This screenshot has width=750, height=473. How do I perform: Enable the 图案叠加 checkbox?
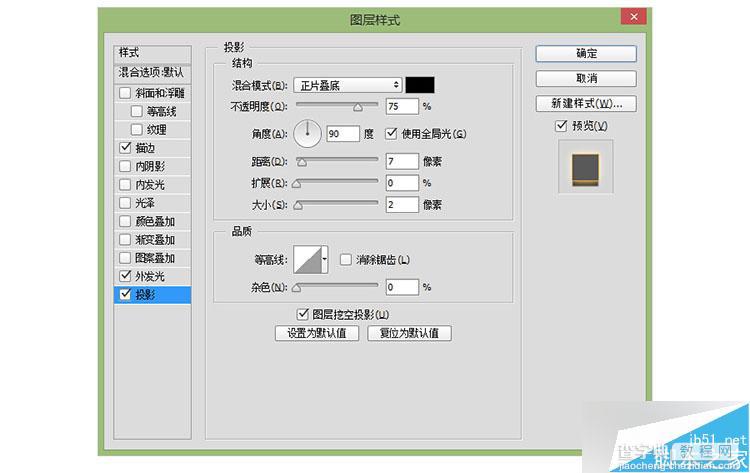click(x=125, y=258)
